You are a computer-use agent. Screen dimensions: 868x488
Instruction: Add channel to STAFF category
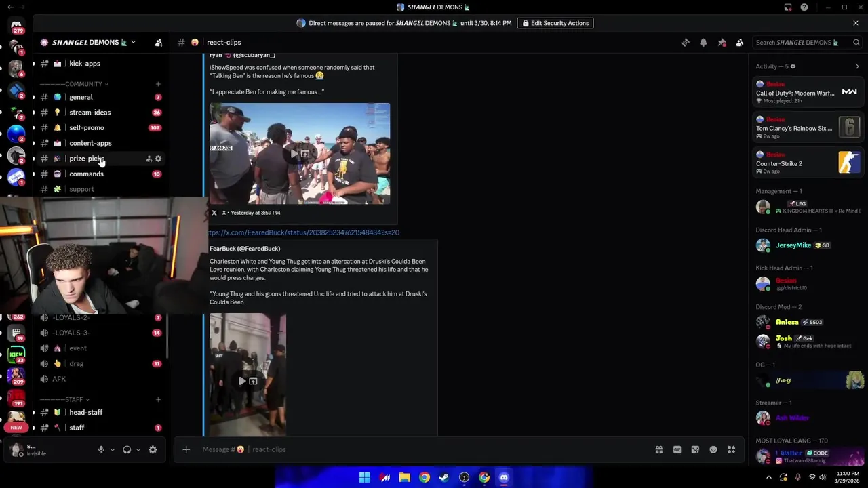click(x=158, y=400)
